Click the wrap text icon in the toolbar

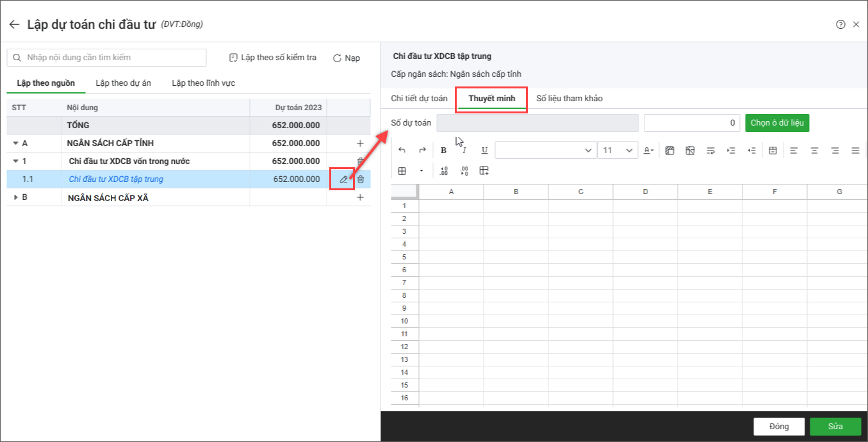click(x=710, y=151)
